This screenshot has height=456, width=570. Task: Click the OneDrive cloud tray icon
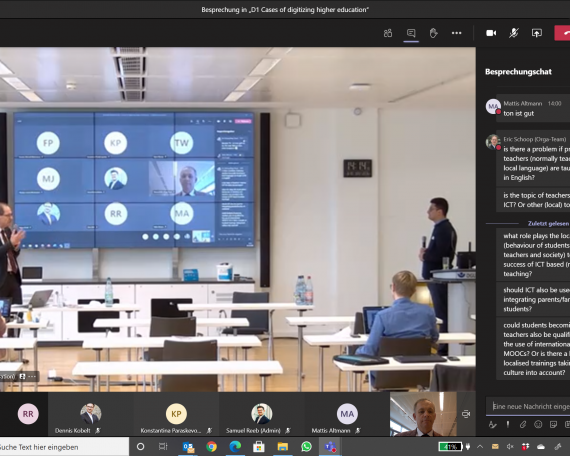click(x=541, y=447)
